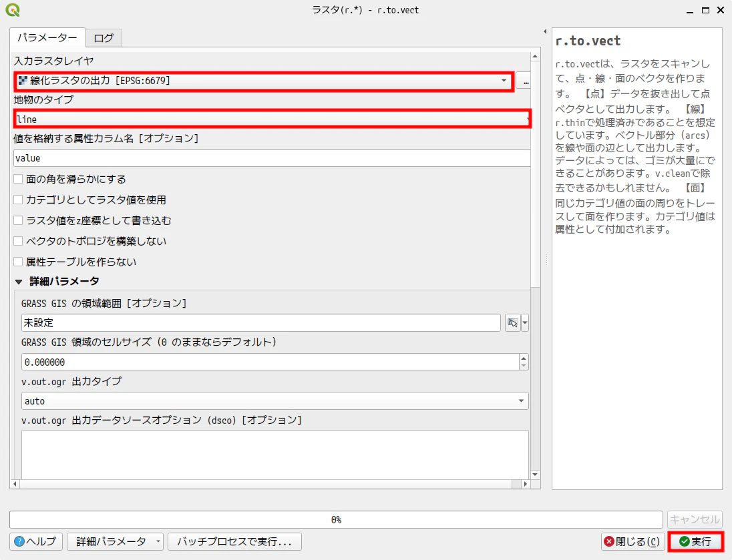This screenshot has width=732, height=560.
Task: Click the 0% progress bar
Action: (336, 519)
